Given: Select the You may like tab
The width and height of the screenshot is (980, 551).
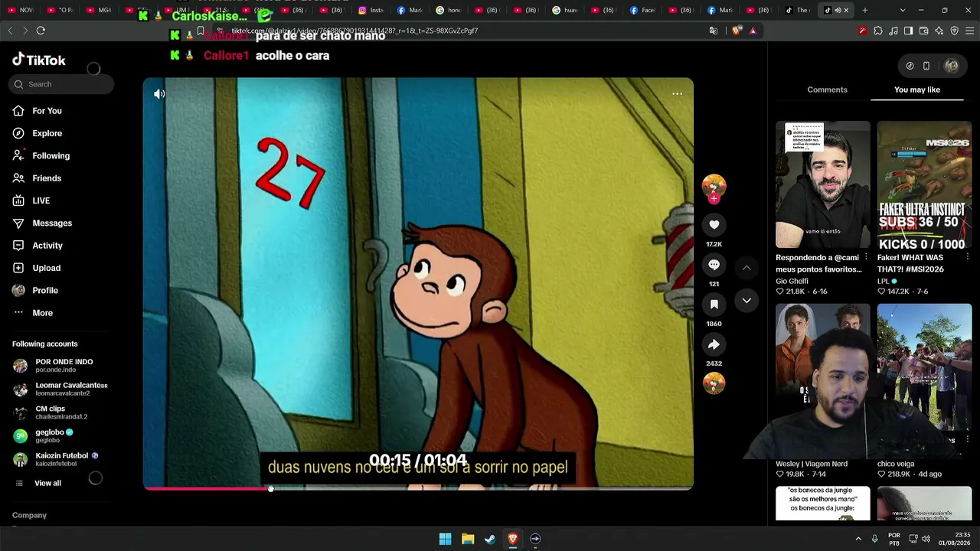Looking at the screenshot, I should (916, 90).
